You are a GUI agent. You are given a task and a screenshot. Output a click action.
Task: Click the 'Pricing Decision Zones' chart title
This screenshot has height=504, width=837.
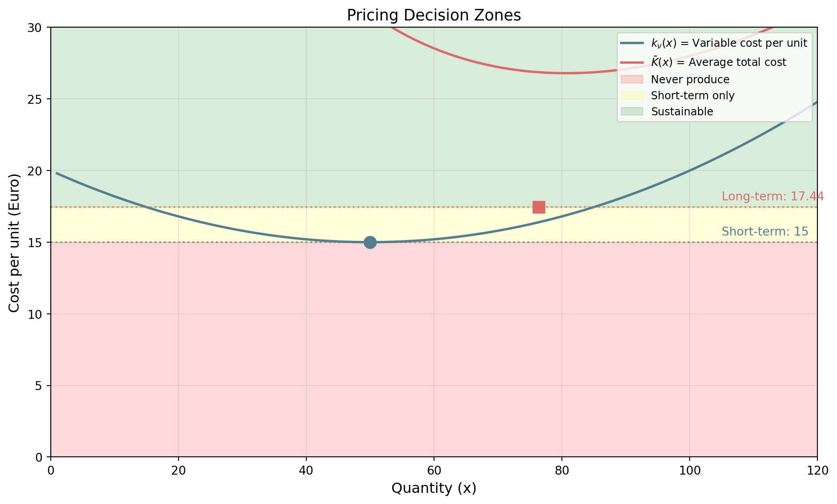point(434,16)
